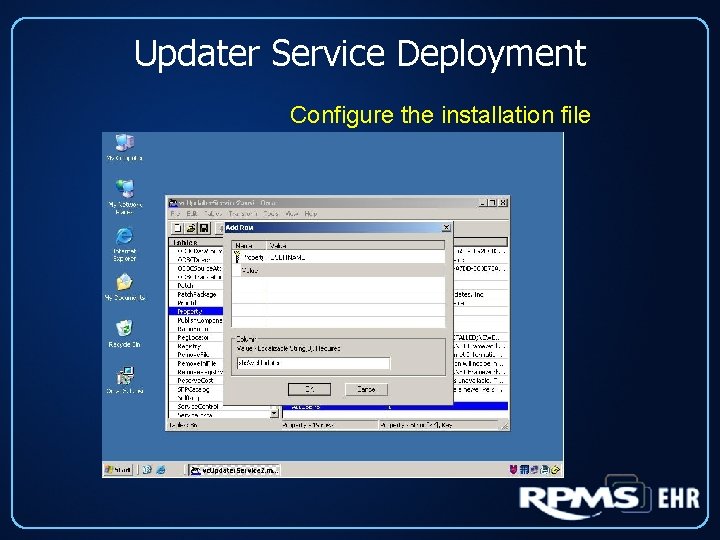Select My Network Places desktop icon
The height and width of the screenshot is (540, 720).
[125, 197]
